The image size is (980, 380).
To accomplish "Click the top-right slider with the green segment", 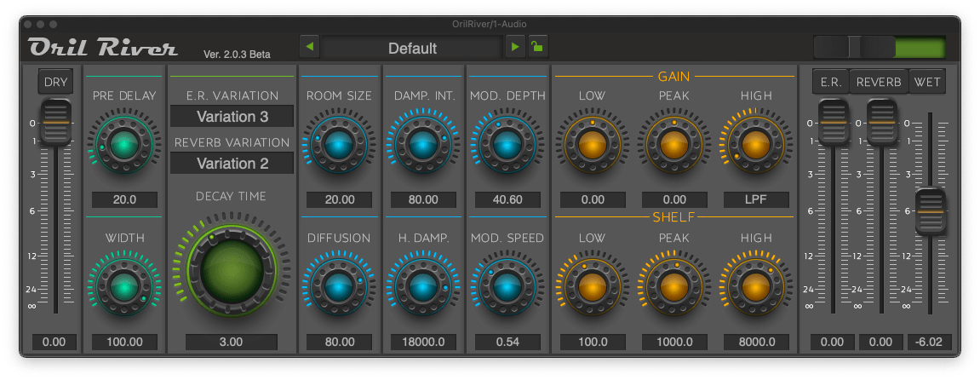I will click(x=880, y=48).
